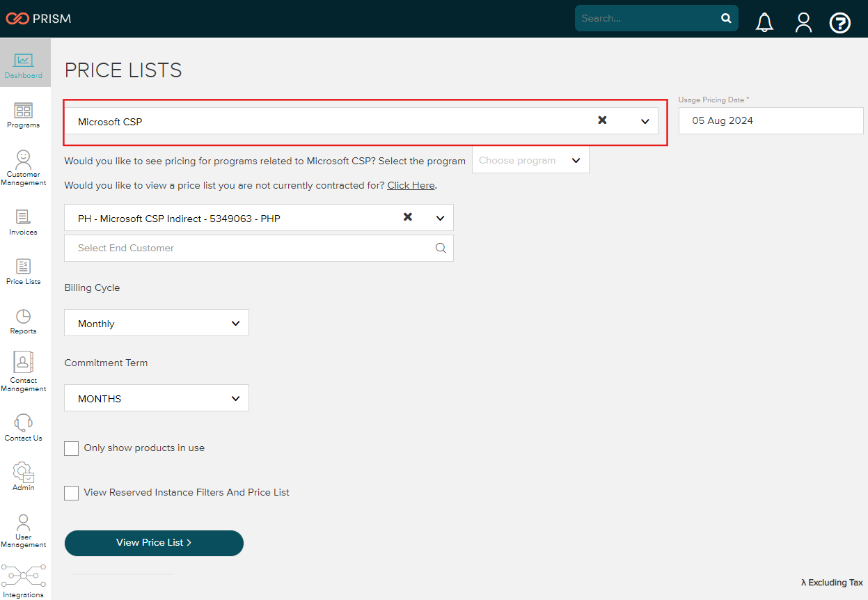The width and height of the screenshot is (868, 600).
Task: Check View Reserved Instance Filters And Price List
Action: (71, 493)
